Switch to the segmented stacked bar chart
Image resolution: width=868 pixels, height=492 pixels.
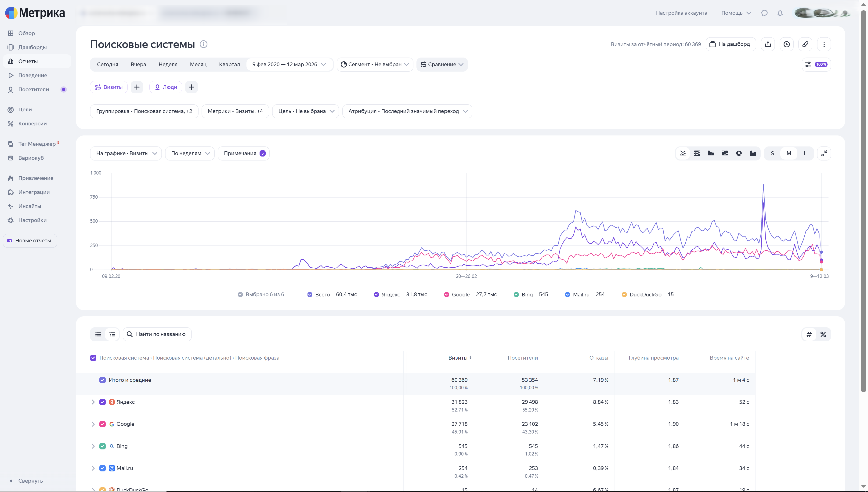pos(725,153)
